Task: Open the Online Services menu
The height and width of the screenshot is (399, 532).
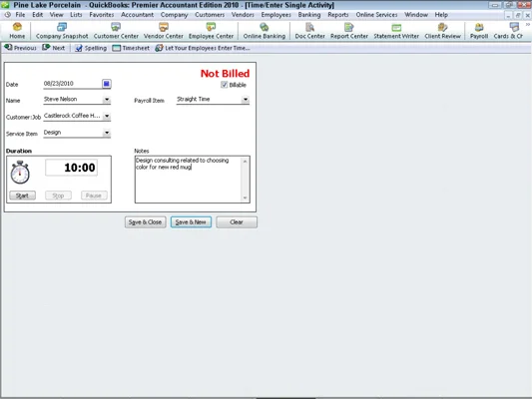Action: [376, 15]
